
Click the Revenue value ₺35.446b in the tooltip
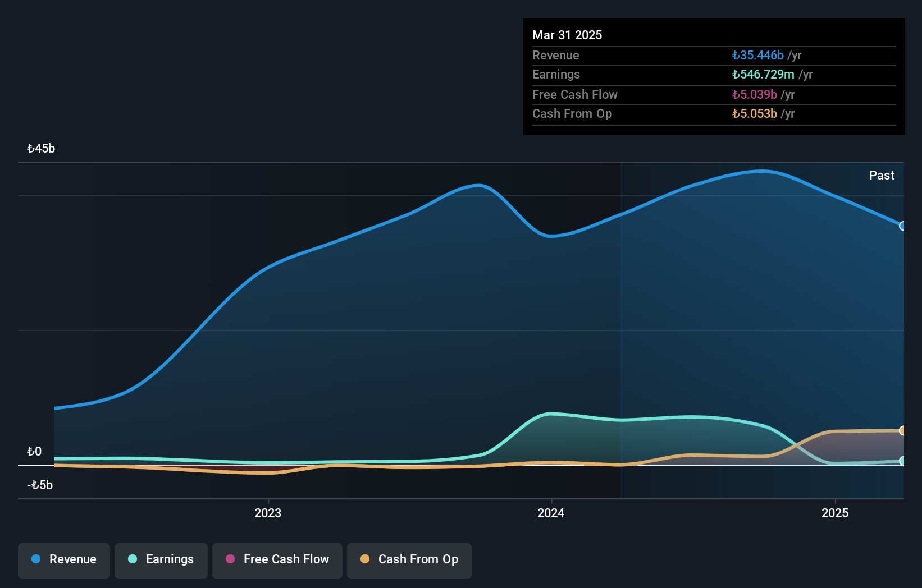tap(757, 56)
